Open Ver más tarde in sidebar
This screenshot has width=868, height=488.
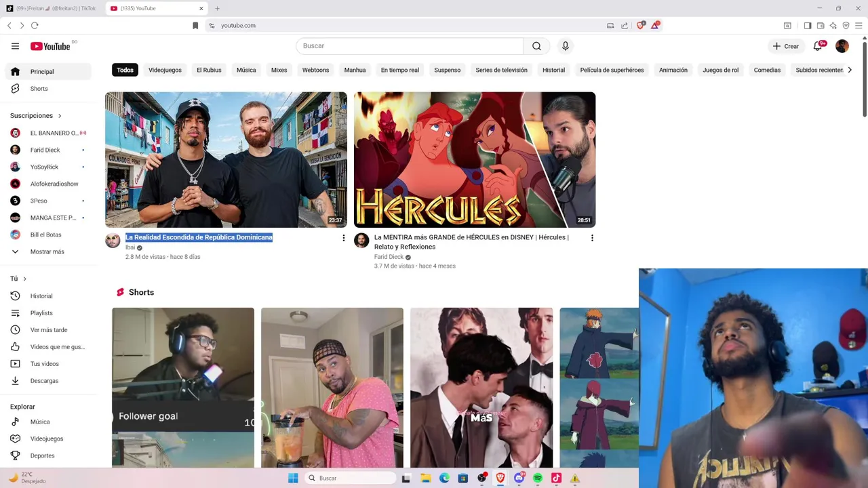pos(47,330)
